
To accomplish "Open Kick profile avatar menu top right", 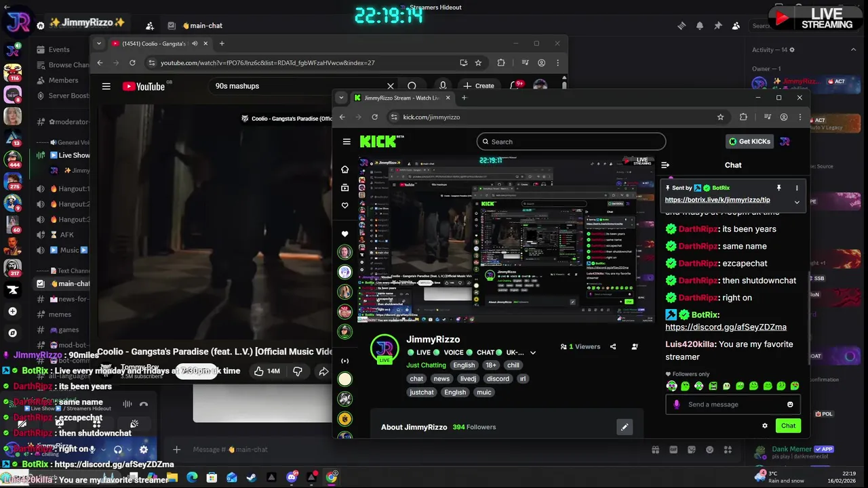I will [785, 142].
